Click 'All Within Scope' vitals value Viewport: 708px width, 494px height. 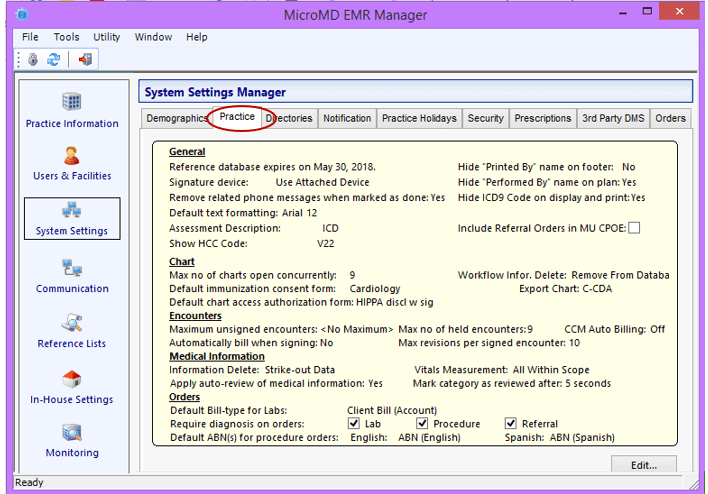pos(551,370)
